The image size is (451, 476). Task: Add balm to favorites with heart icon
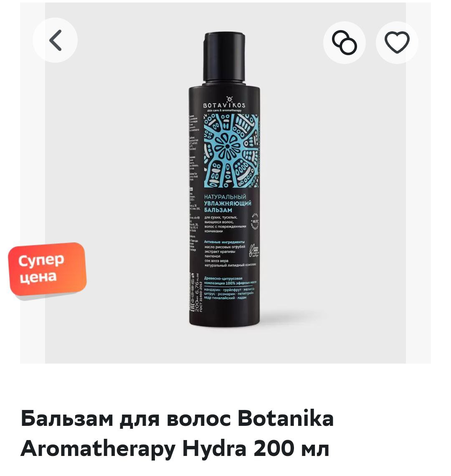coord(397,43)
